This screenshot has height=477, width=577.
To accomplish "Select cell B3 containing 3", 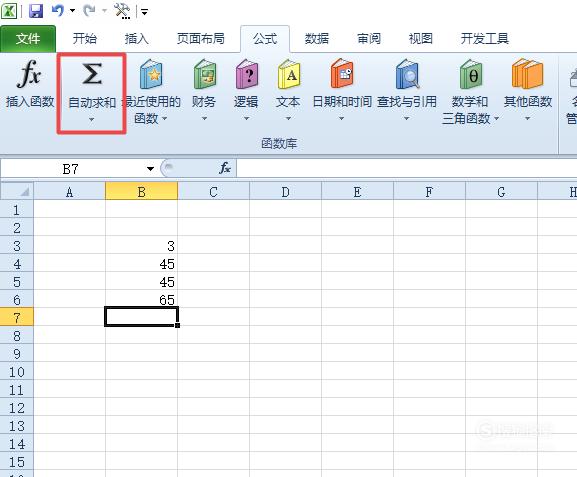I will point(142,245).
